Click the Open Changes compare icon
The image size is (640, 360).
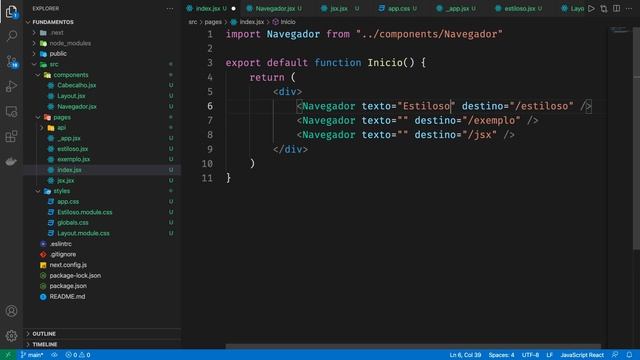[x=604, y=8]
